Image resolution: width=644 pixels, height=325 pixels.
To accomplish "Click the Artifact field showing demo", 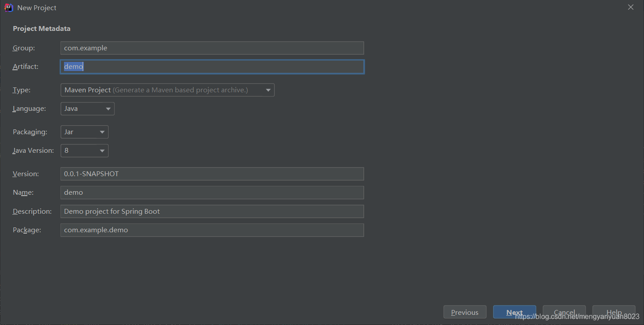I will (x=212, y=66).
